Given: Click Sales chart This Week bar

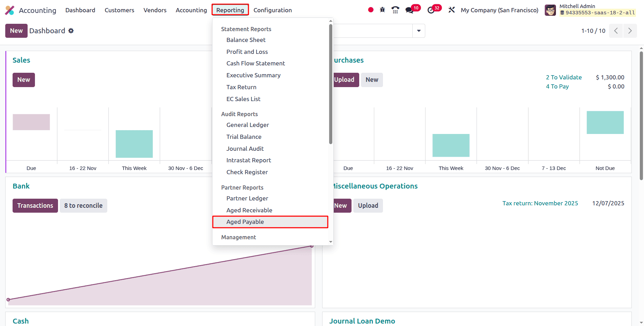Looking at the screenshot, I should point(134,144).
